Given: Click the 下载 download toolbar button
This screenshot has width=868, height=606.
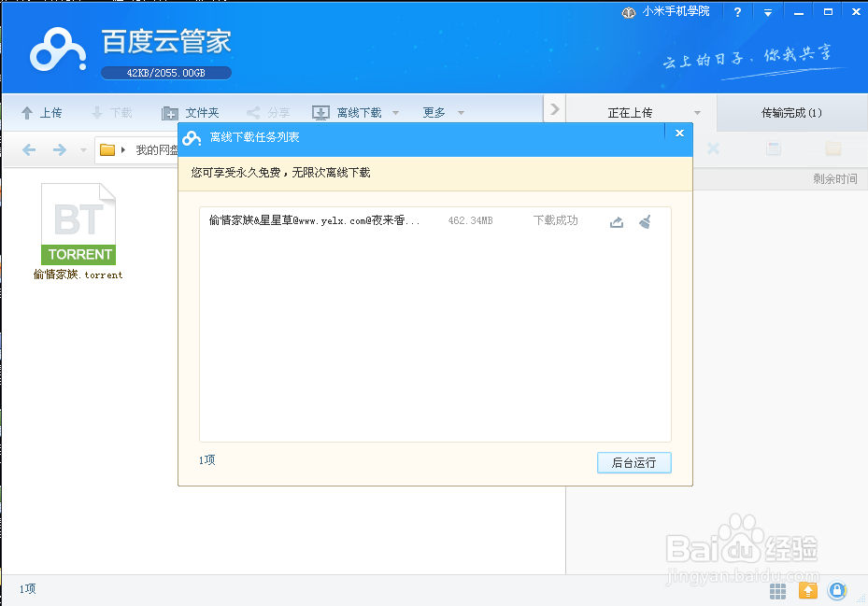Looking at the screenshot, I should click(111, 113).
